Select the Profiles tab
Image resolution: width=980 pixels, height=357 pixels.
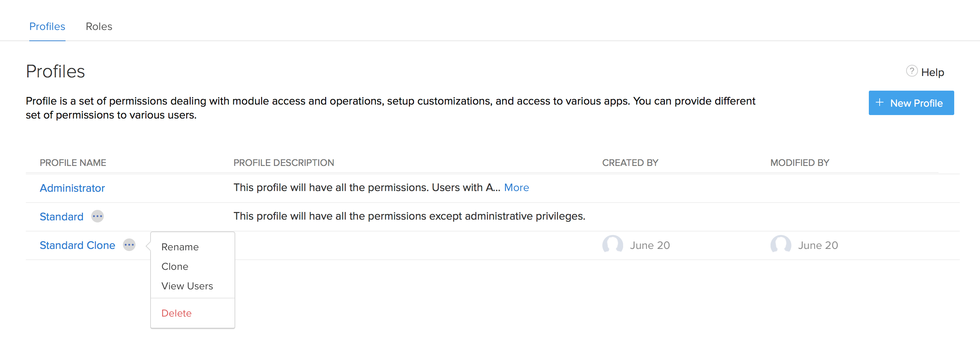pyautogui.click(x=47, y=26)
